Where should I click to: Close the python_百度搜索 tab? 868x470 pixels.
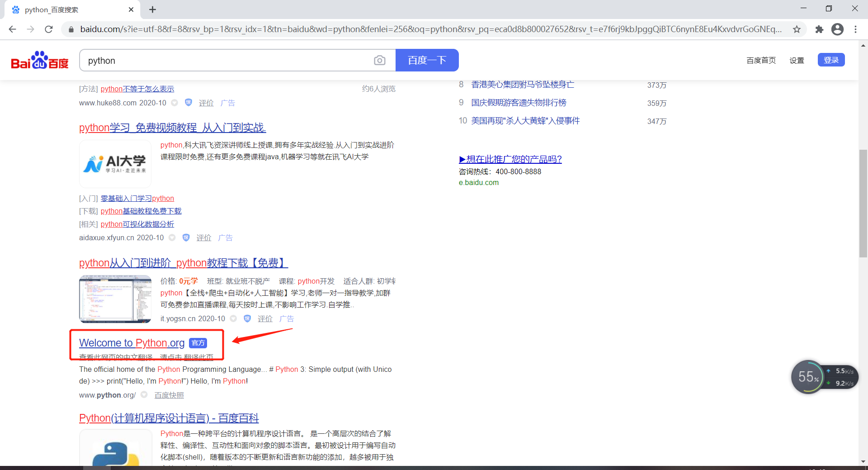coord(131,9)
